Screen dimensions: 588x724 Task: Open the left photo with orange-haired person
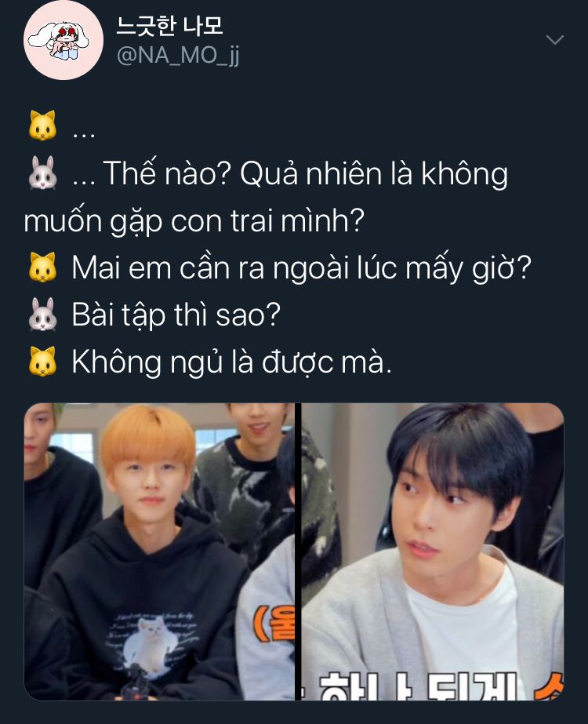coord(159,551)
